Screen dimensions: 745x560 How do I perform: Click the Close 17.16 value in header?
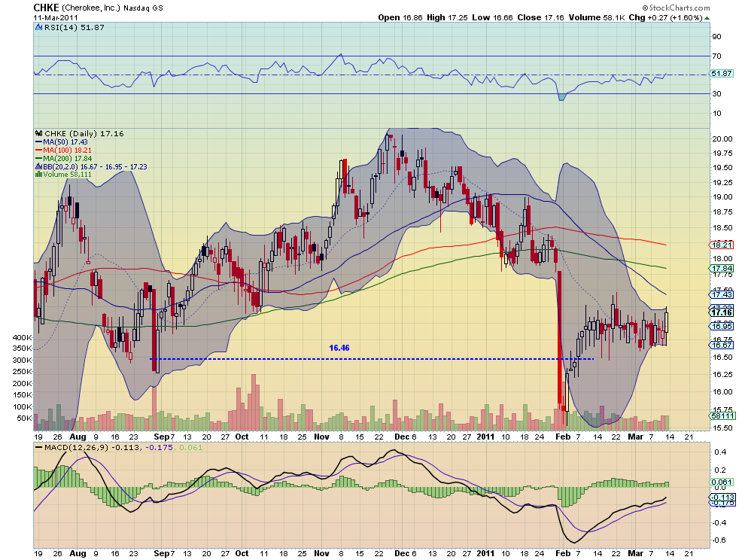[x=540, y=17]
